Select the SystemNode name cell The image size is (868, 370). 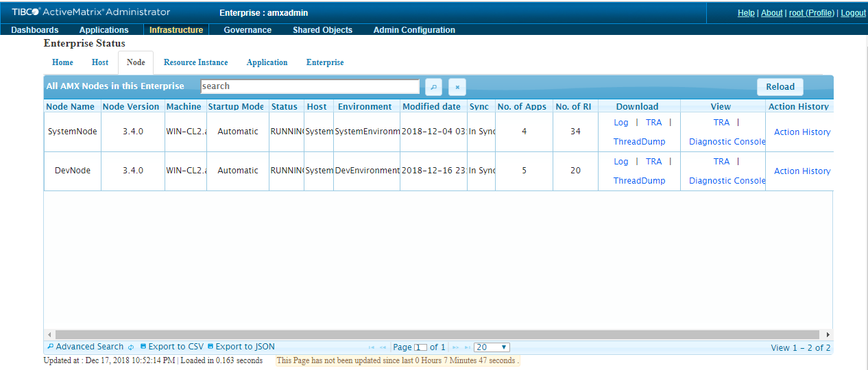[x=72, y=132]
